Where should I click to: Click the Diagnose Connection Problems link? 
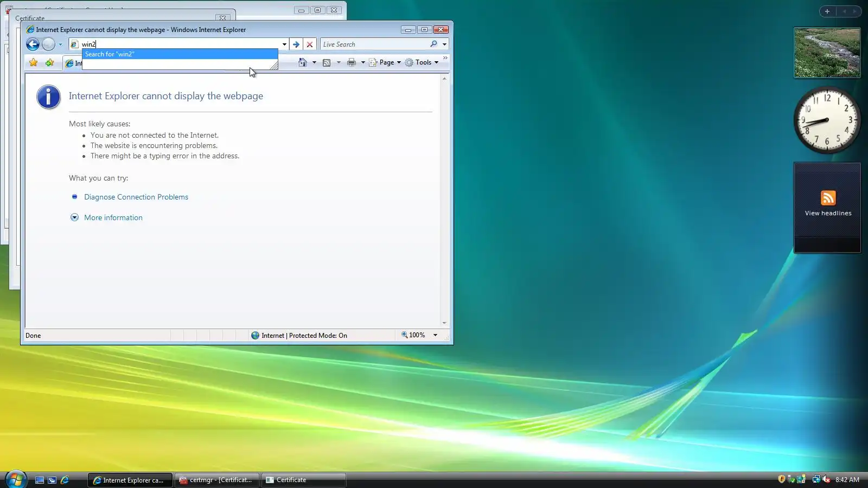tap(136, 197)
